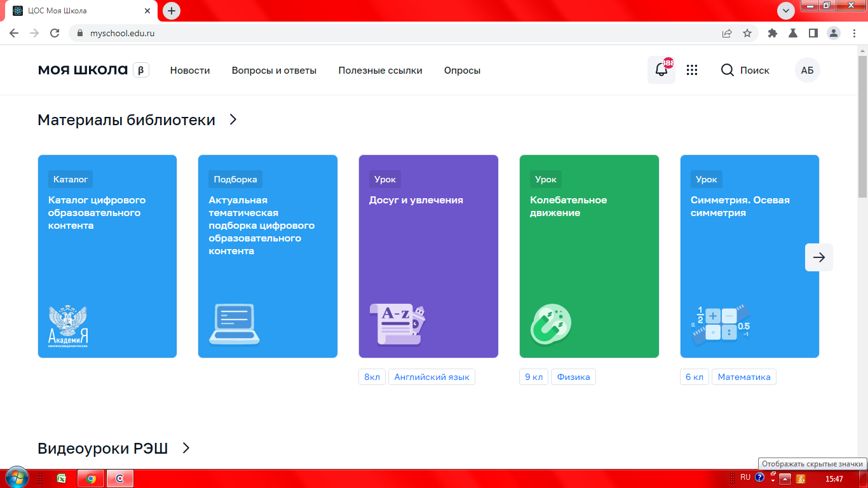
Task: Click the МОЯ ШКОЛА logo
Action: [x=83, y=70]
